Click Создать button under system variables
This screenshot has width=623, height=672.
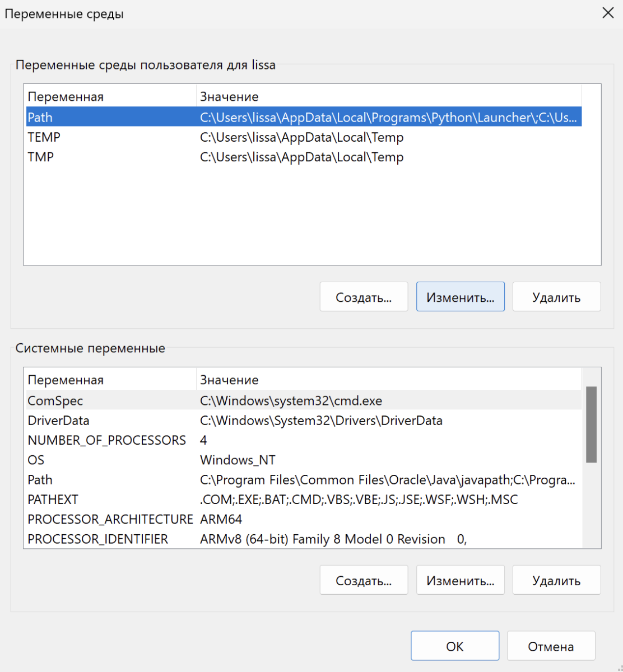(x=364, y=580)
